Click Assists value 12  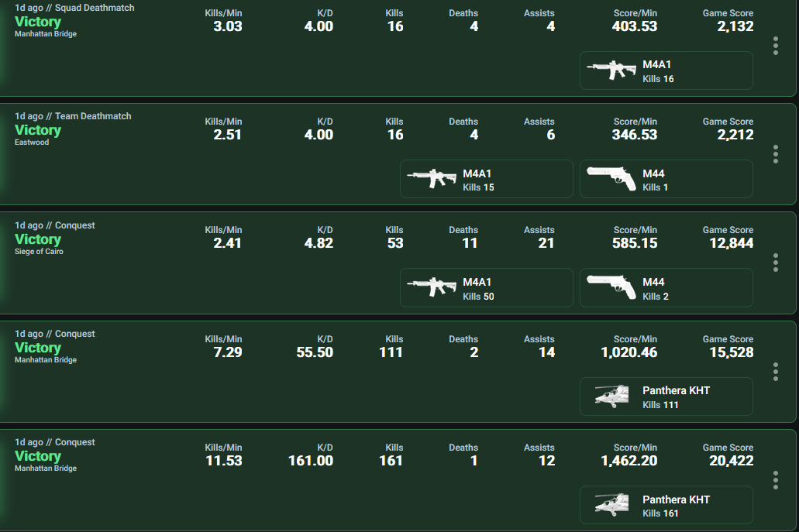click(547, 461)
